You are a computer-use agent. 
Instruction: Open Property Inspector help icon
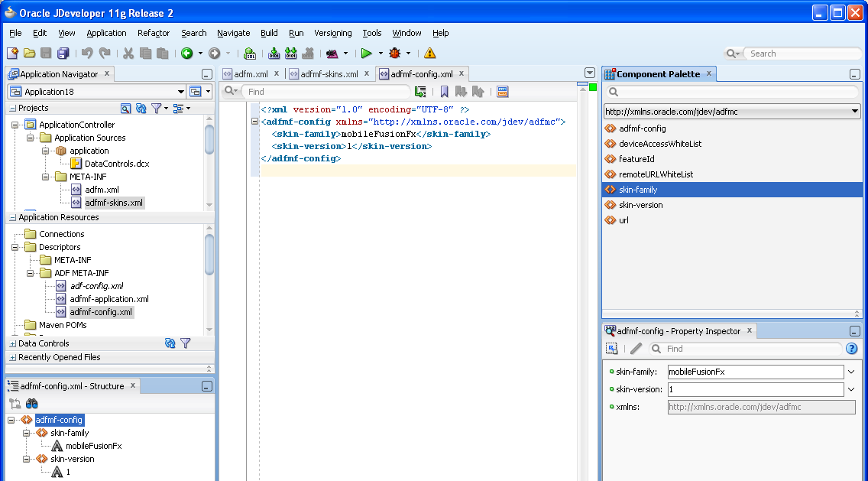click(x=851, y=349)
